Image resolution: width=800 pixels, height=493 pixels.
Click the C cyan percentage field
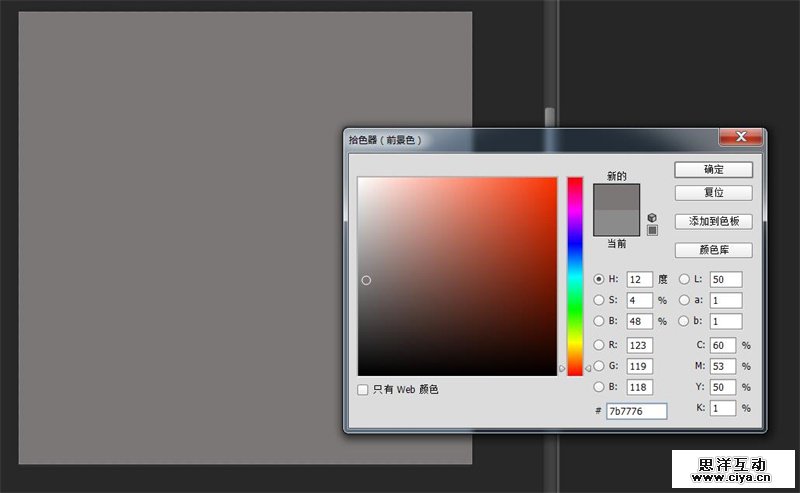click(x=723, y=345)
